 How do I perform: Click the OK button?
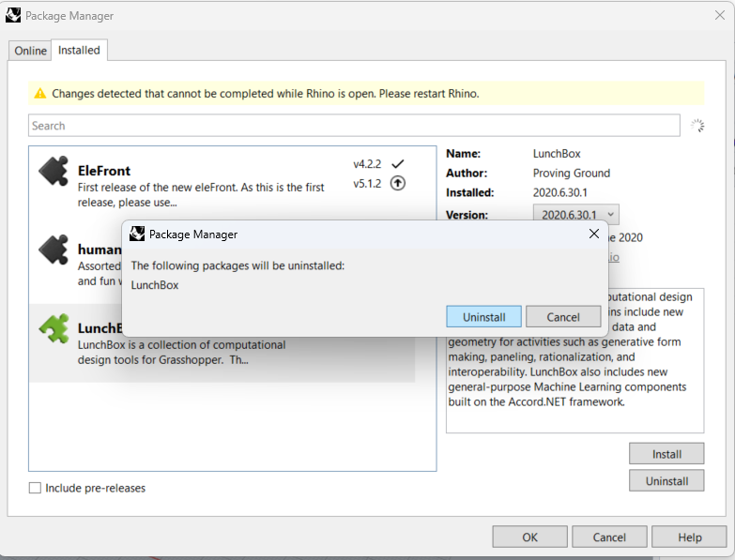point(529,537)
